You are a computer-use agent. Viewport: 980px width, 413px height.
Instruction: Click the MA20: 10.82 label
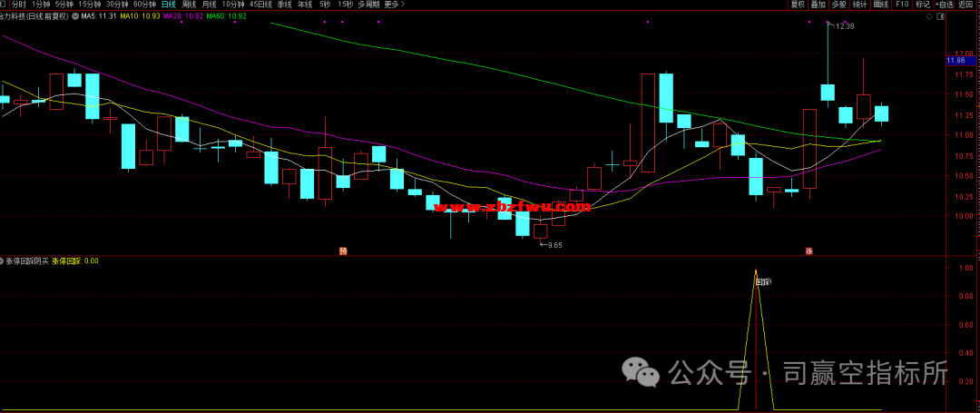(183, 16)
